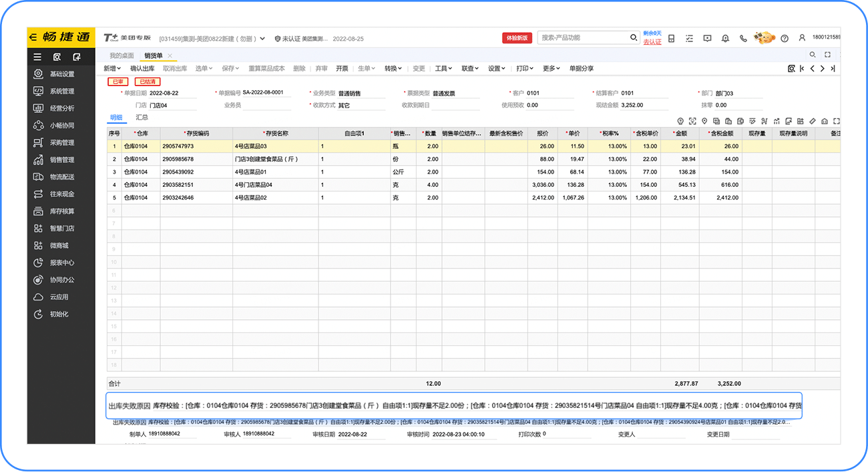
Task: Open the help question mark icon
Action: click(x=785, y=39)
